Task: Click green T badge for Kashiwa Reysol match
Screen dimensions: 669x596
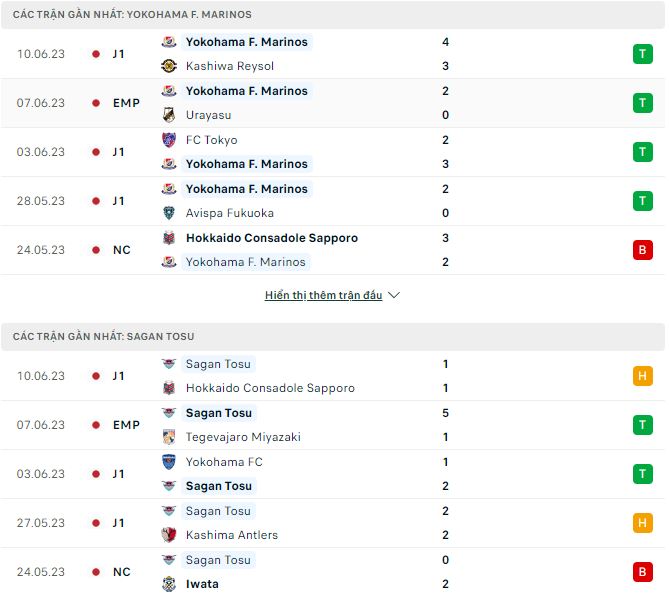Action: (642, 54)
